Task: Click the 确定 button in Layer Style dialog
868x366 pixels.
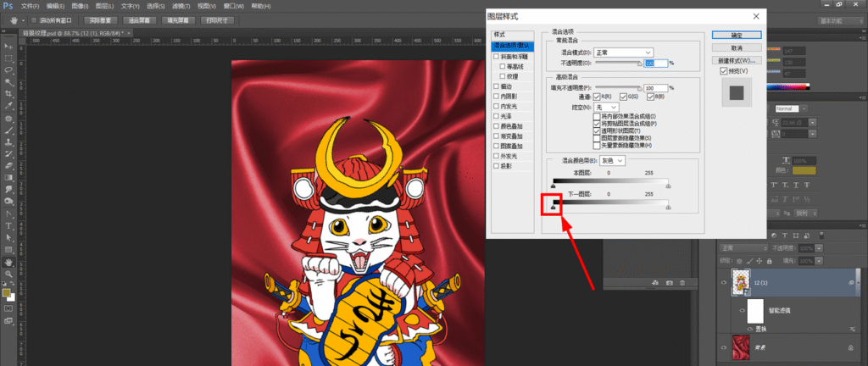Action: 737,35
